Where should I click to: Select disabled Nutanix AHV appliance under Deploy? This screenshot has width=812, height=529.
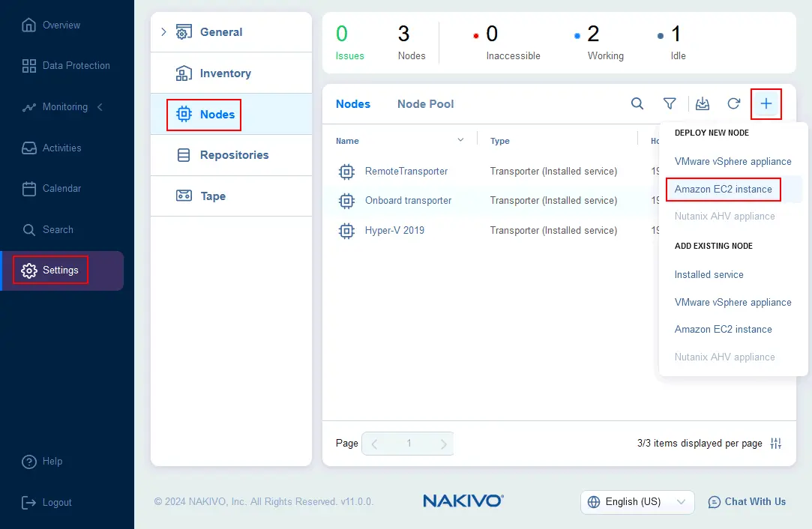coord(724,217)
